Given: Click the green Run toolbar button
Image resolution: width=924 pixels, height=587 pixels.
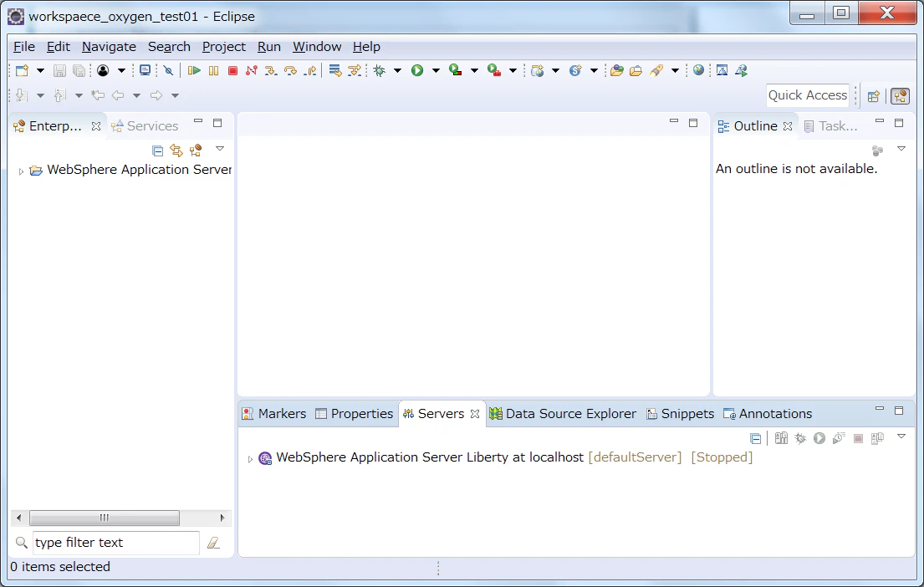Looking at the screenshot, I should (x=417, y=71).
